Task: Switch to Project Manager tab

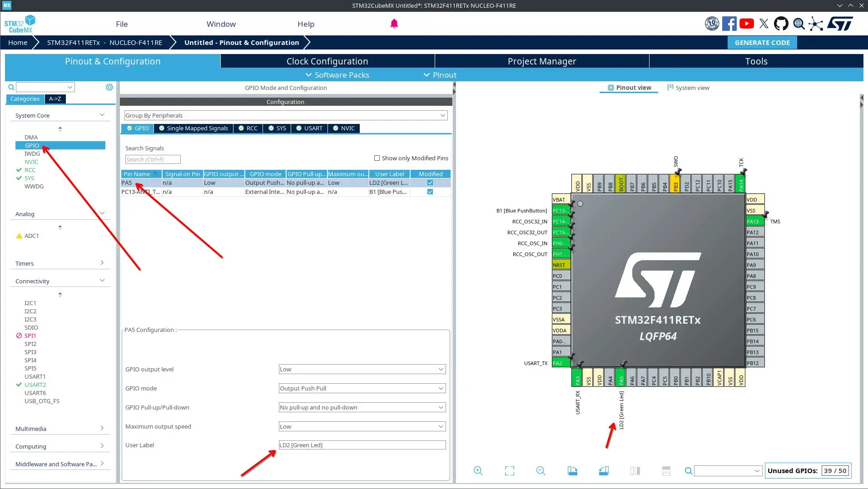Action: pos(542,61)
